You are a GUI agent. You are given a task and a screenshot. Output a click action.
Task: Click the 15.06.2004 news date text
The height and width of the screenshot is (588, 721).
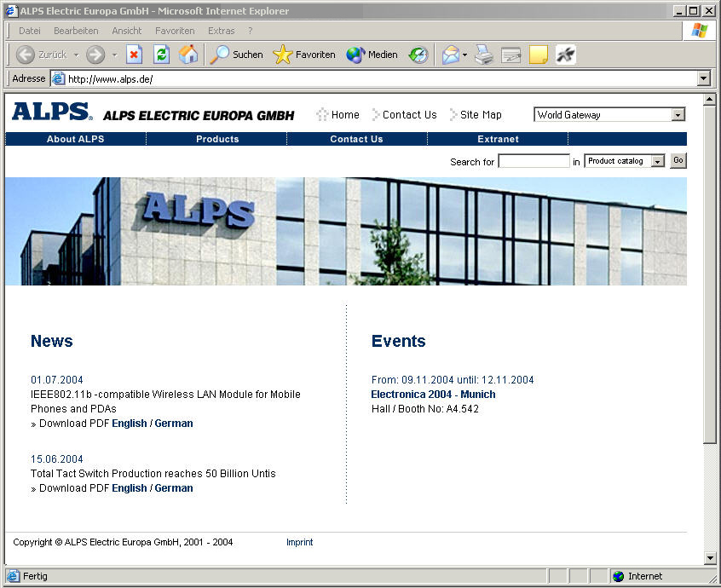(x=57, y=459)
